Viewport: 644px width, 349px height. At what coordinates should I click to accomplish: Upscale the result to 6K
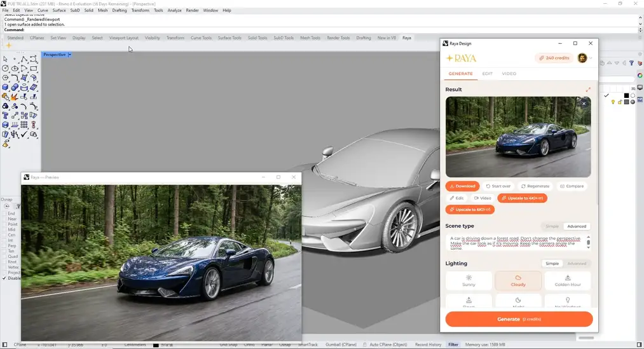coord(470,210)
